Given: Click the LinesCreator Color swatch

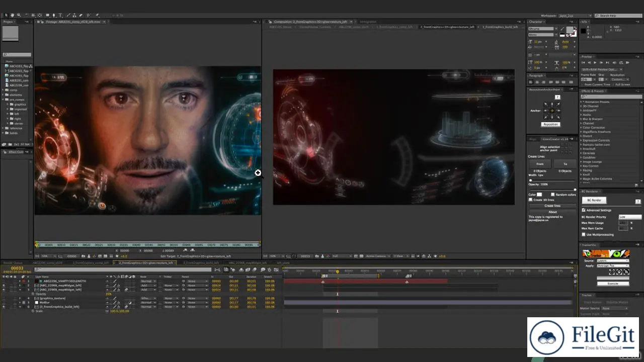Looking at the screenshot, I should coord(539,195).
